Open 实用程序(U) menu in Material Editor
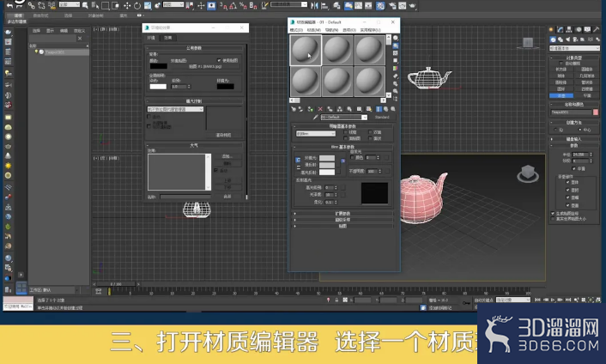The image size is (606, 364). 371,30
